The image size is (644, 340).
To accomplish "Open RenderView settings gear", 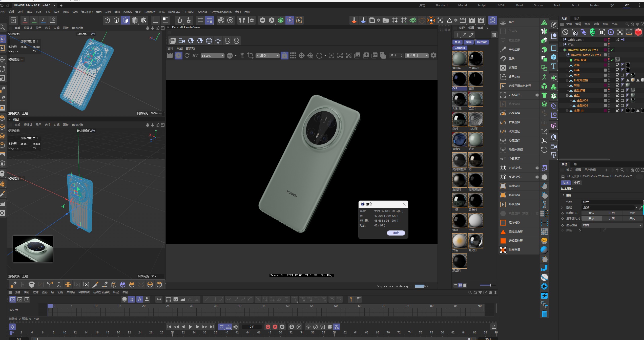I will point(433,55).
